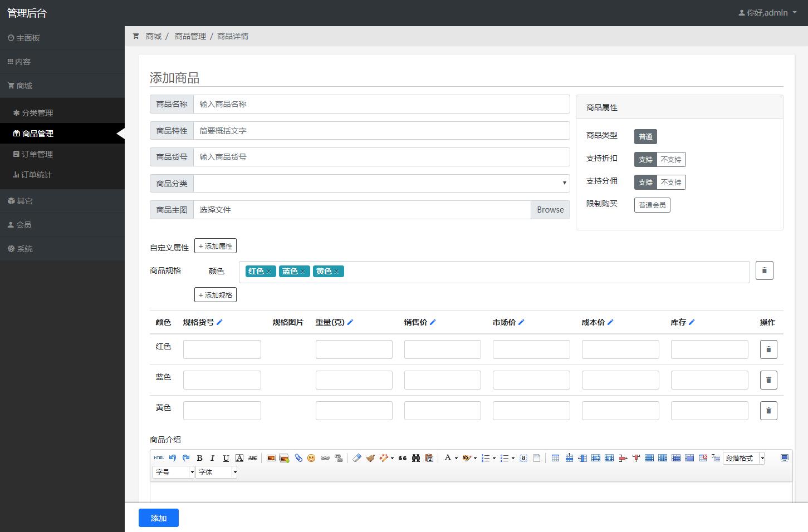
Task: Set 支持分佣 to 不支持
Action: click(x=671, y=182)
